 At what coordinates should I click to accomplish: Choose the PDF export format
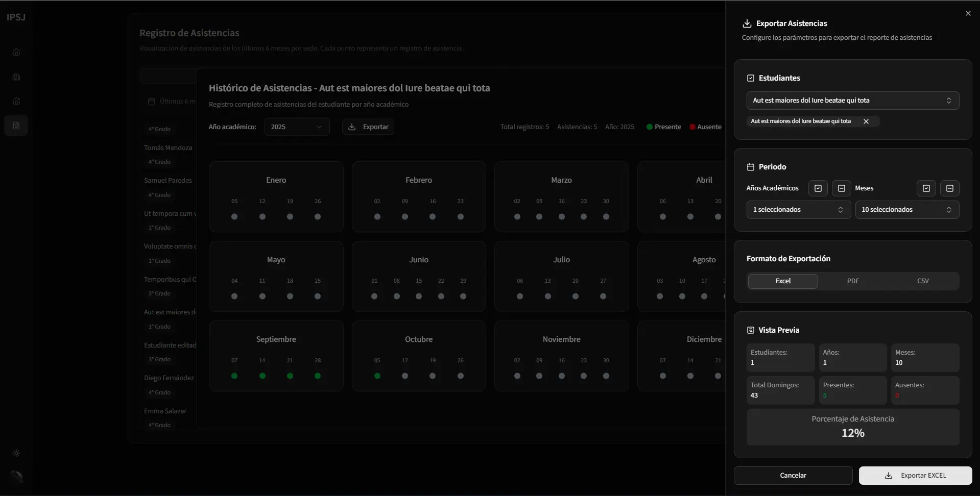coord(852,281)
